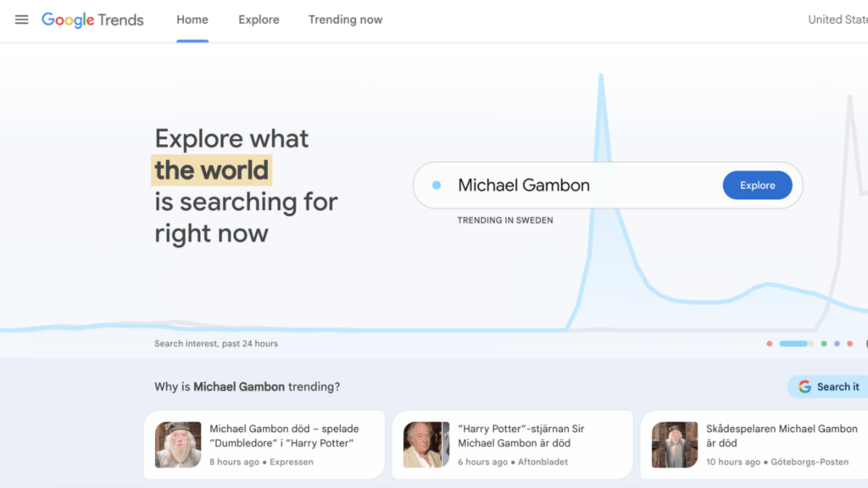This screenshot has height=488, width=868.
Task: Click the 'Why is Michael Gambon trending?' heading
Action: point(247,386)
